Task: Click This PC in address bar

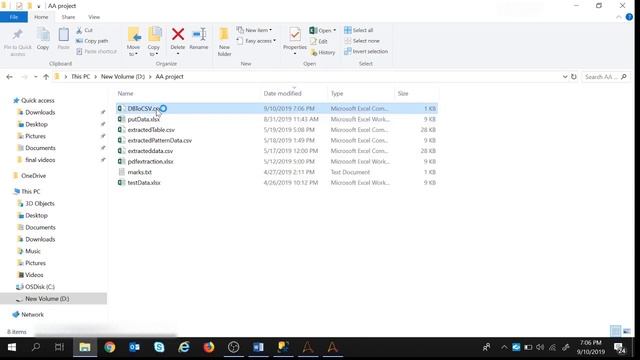Action: point(81,77)
